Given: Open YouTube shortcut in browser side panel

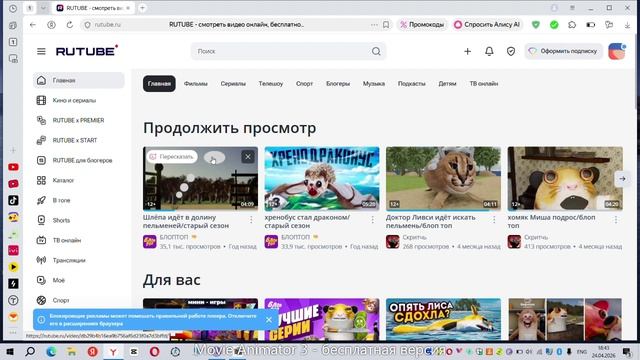Looking at the screenshot, I should coord(13,167).
